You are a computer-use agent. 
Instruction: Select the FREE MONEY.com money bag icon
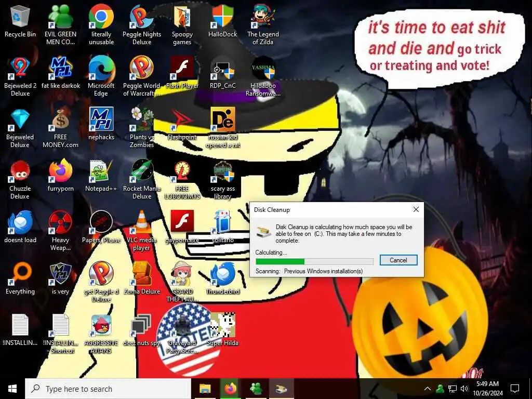[60, 119]
